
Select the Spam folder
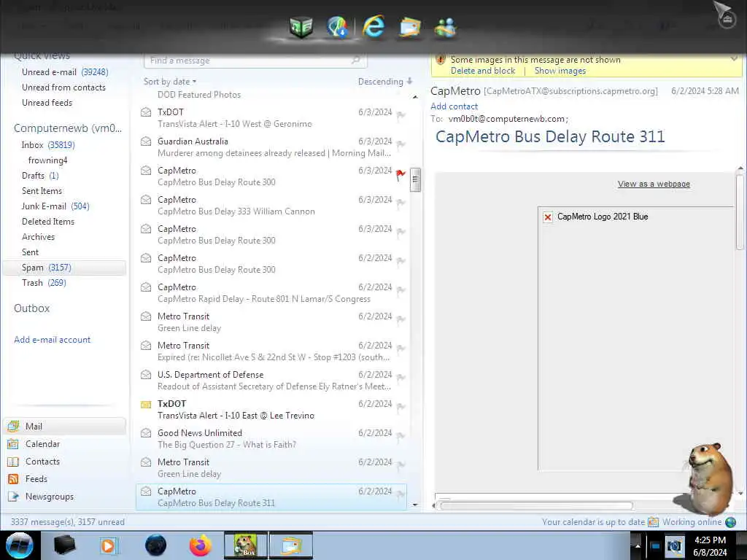64,268
